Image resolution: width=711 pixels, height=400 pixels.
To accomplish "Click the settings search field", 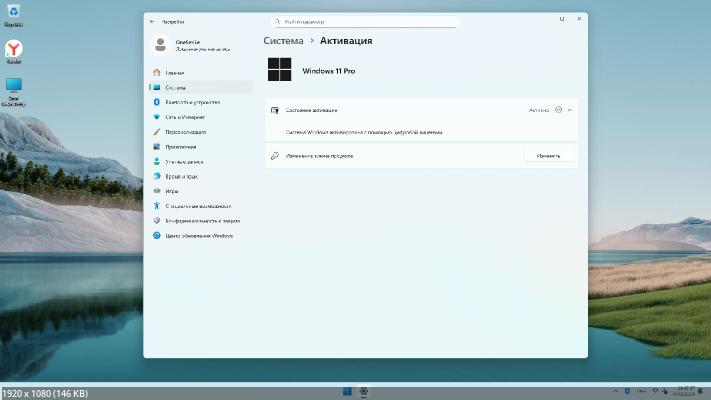I will pos(364,20).
